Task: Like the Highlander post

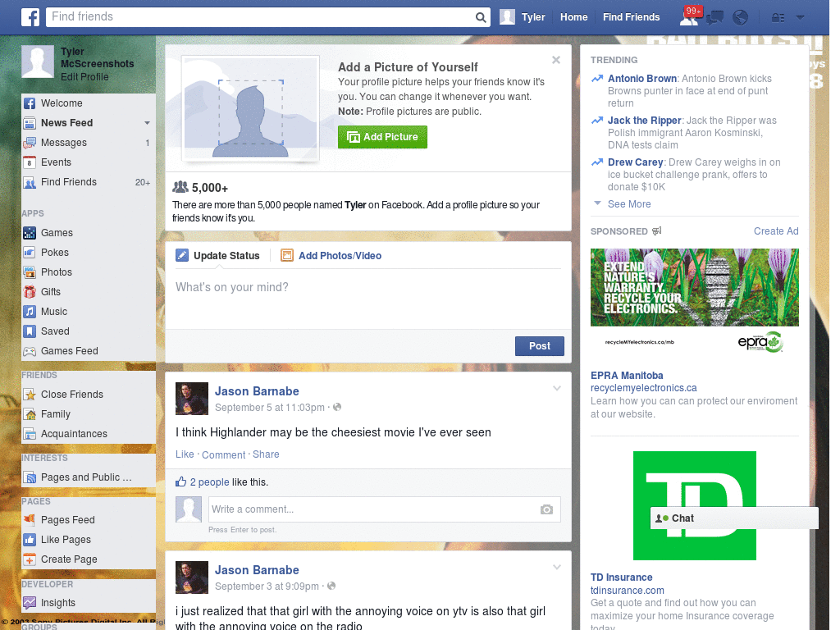Action: click(185, 454)
